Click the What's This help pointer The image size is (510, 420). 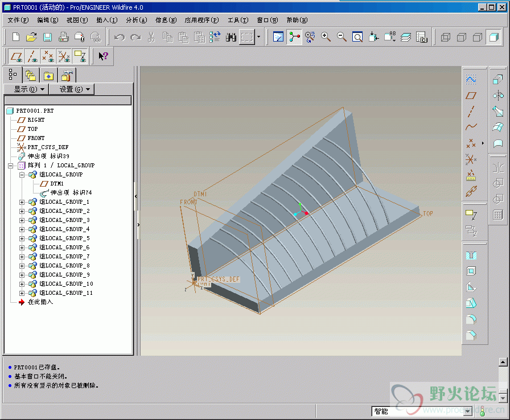pos(103,56)
